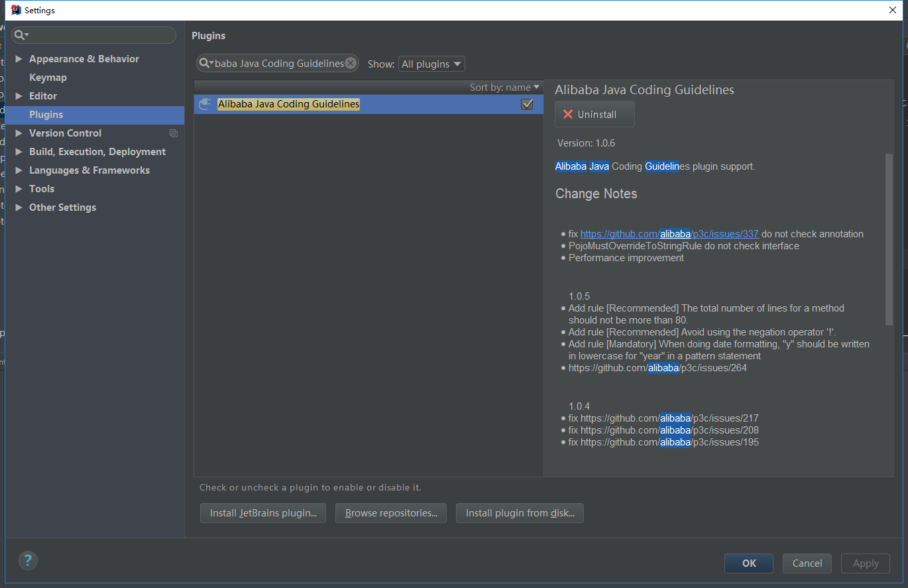Focus the plugin search field text
Screen dimensions: 908x588
tap(279, 64)
